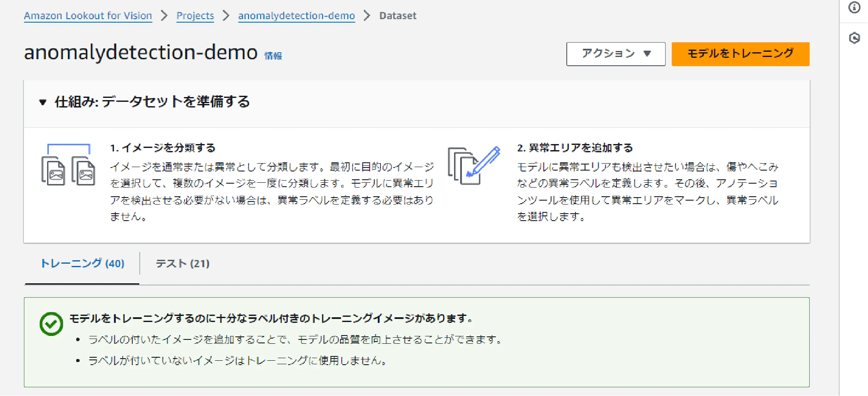Open the anomalydetection-demo breadcrumb link

(296, 16)
